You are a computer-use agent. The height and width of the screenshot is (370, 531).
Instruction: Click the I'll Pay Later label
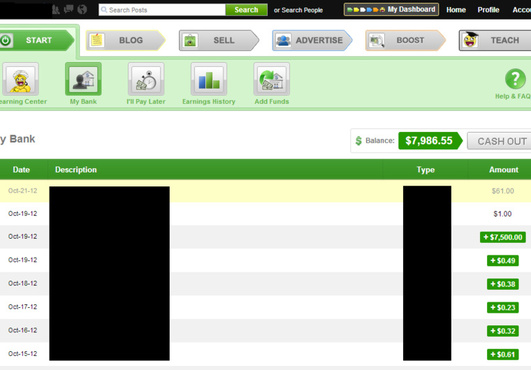pyautogui.click(x=146, y=102)
